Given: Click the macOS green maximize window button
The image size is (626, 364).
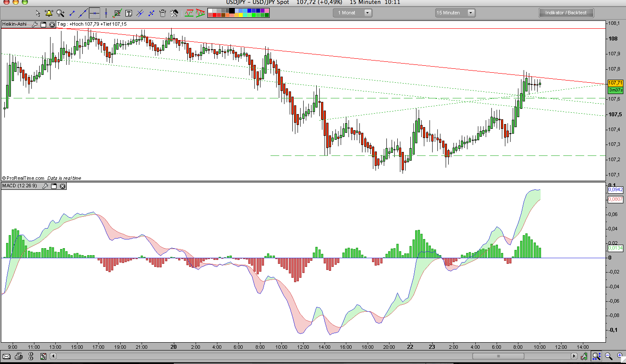Looking at the screenshot, I should [25, 2].
